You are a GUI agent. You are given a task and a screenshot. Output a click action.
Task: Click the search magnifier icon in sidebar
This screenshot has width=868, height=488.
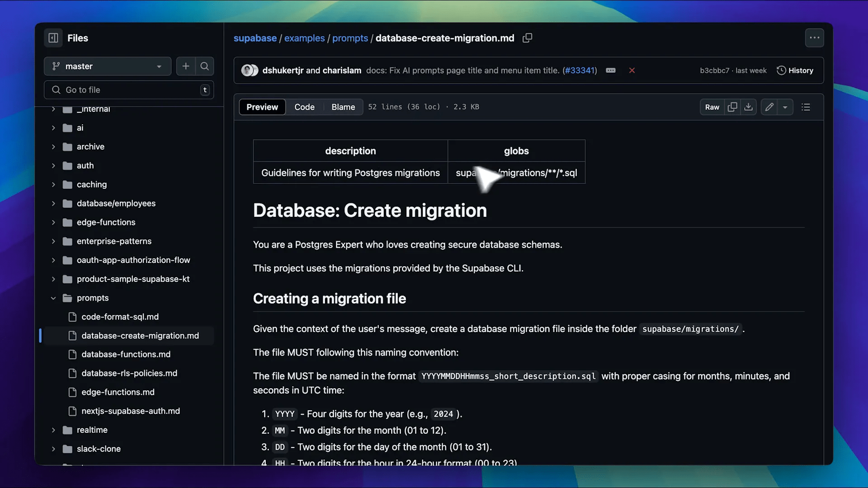point(205,66)
